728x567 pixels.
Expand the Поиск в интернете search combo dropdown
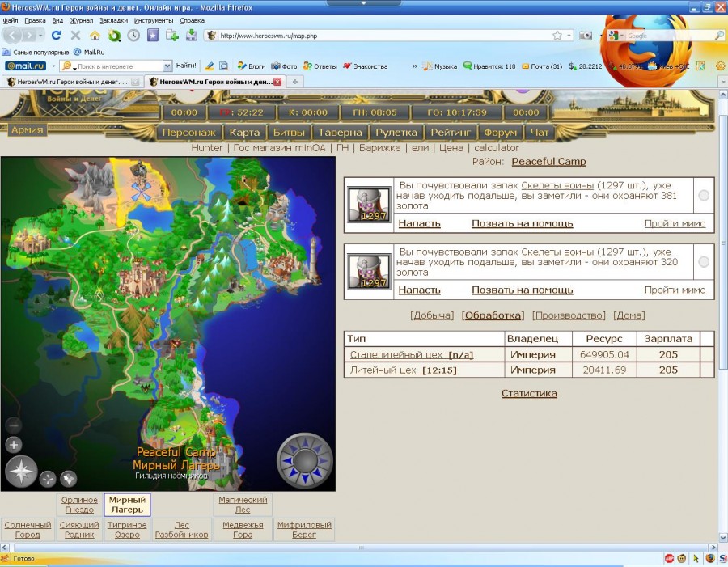tap(167, 66)
